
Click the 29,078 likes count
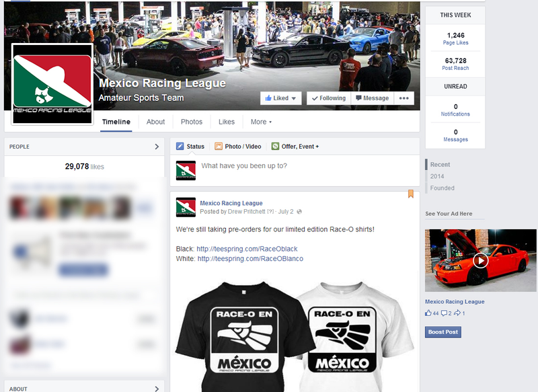[x=85, y=167]
